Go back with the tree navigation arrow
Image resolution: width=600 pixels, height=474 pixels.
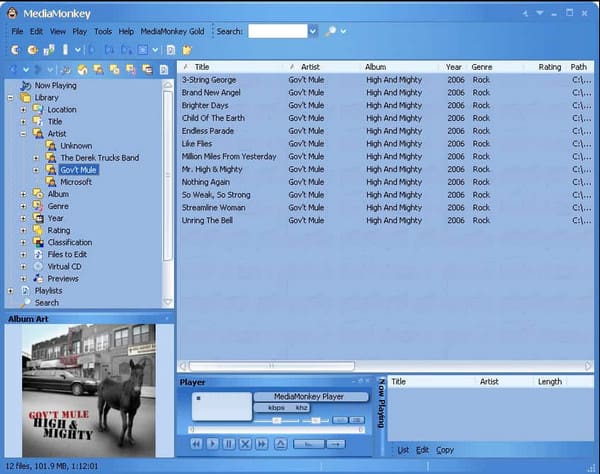coord(13,70)
